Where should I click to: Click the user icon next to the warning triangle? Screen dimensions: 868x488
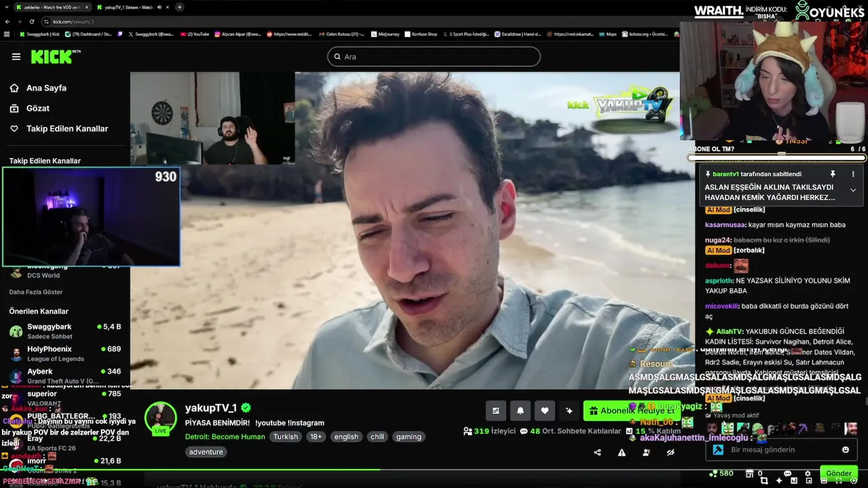(x=646, y=453)
